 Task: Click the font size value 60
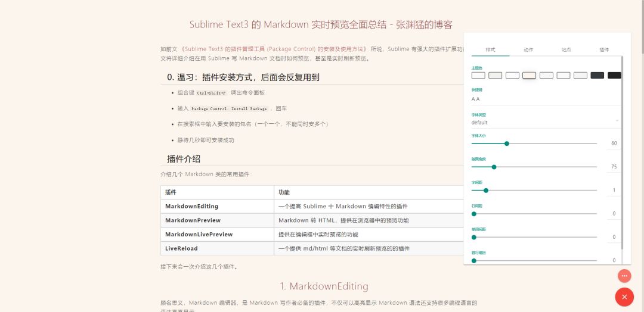tap(614, 143)
